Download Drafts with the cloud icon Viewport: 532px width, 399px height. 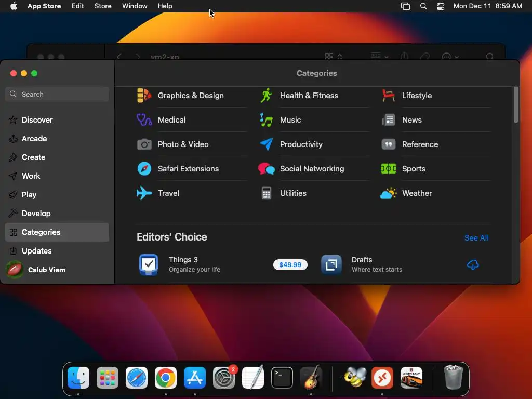click(x=473, y=264)
